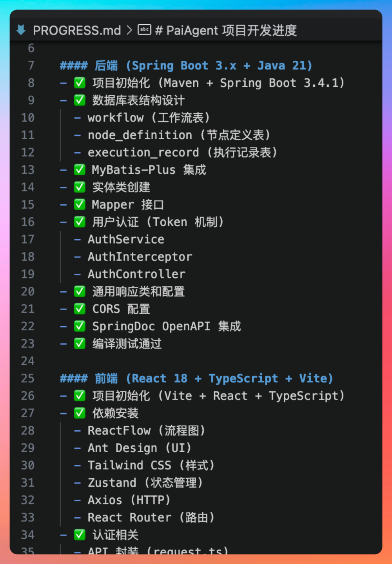The height and width of the screenshot is (564, 392).
Task: Click the execution_record (执行记录表) line
Action: [182, 153]
